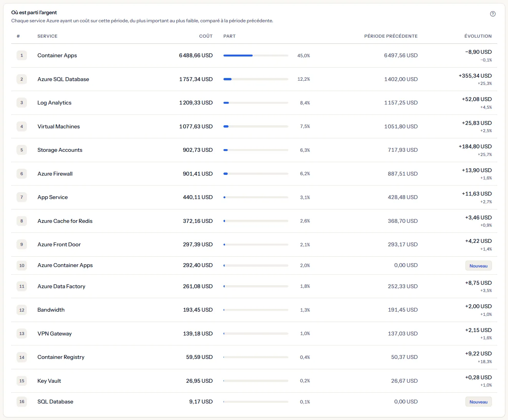Screen dimensions: 508x420
Task: Click the previous period value 1 157,25 USD
Action: coord(401,103)
